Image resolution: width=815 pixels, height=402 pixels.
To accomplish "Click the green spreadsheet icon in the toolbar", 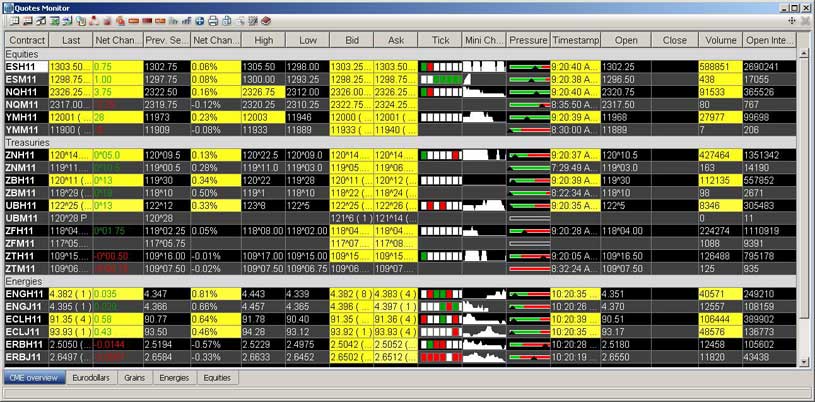I will pos(55,20).
